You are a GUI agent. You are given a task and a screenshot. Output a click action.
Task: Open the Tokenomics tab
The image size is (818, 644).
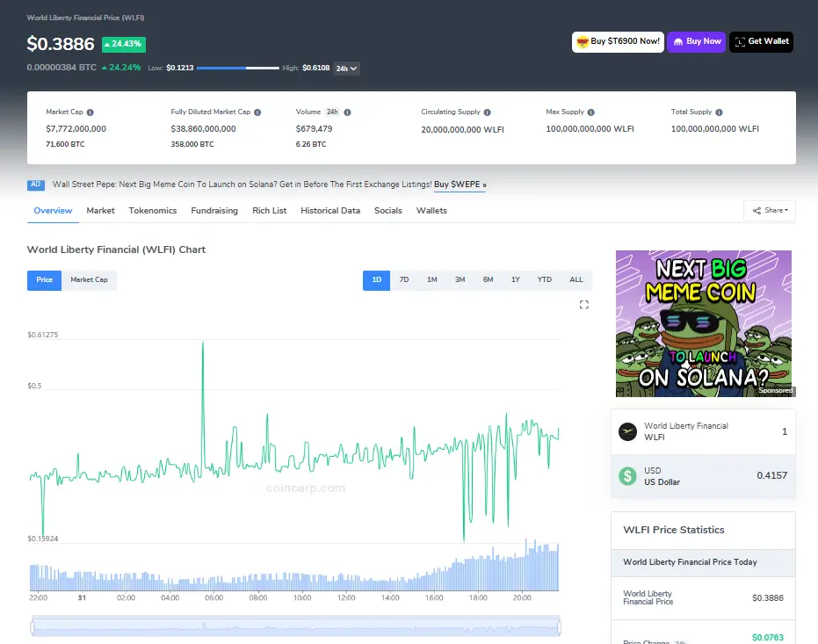coord(153,211)
